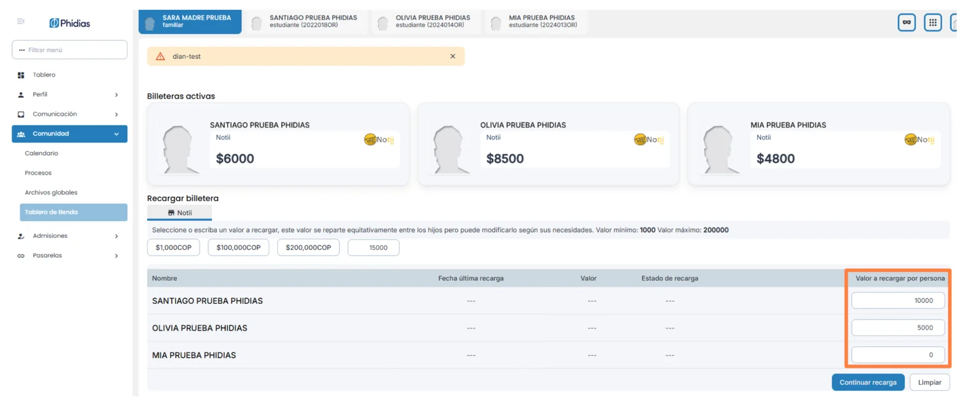Expand the Comunicación menu

point(69,114)
